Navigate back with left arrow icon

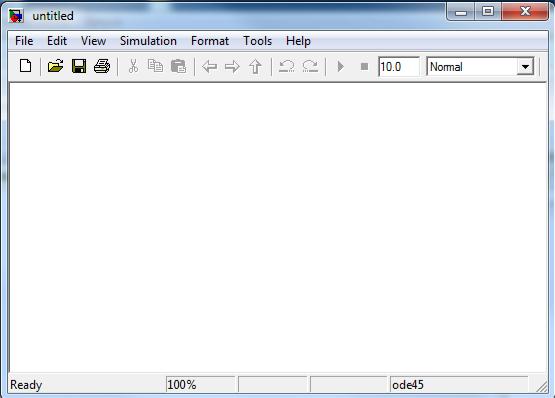click(x=210, y=67)
